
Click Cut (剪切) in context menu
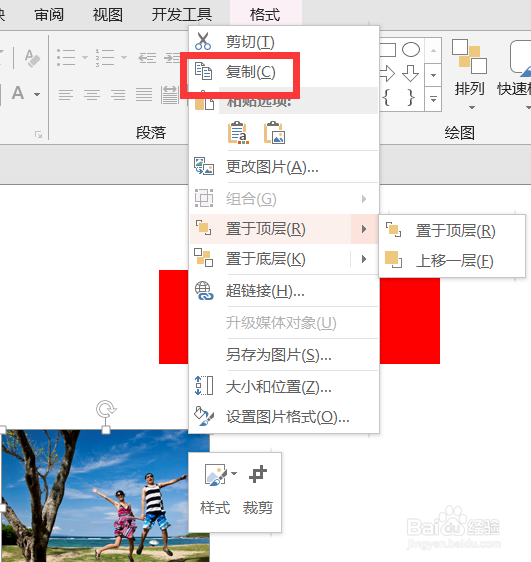284,42
